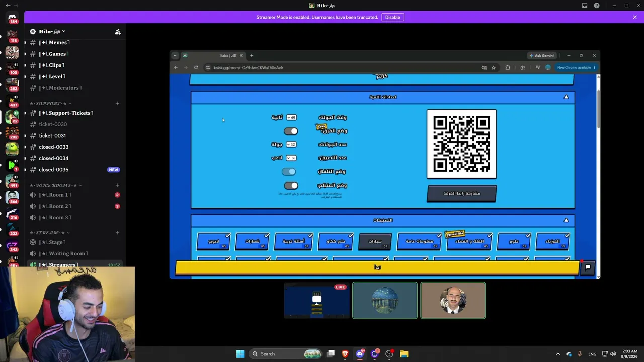Bookmark the Kalak page with star icon
This screenshot has height=362, width=644.
[494, 68]
